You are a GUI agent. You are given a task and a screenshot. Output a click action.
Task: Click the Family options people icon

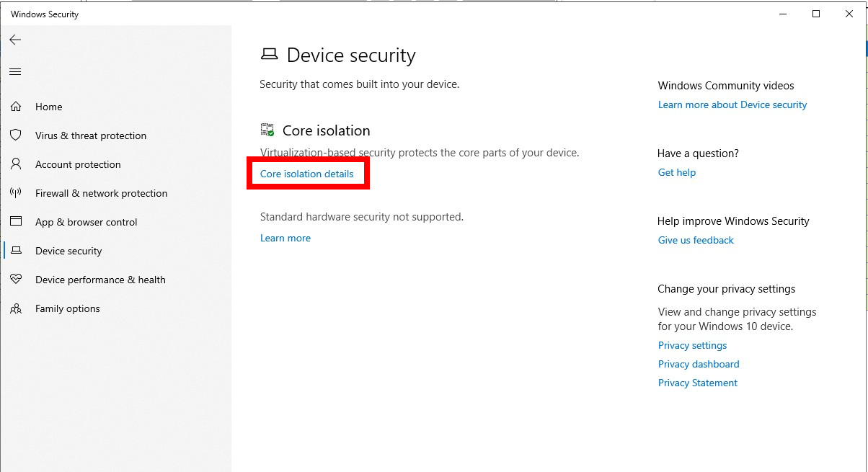coord(16,308)
